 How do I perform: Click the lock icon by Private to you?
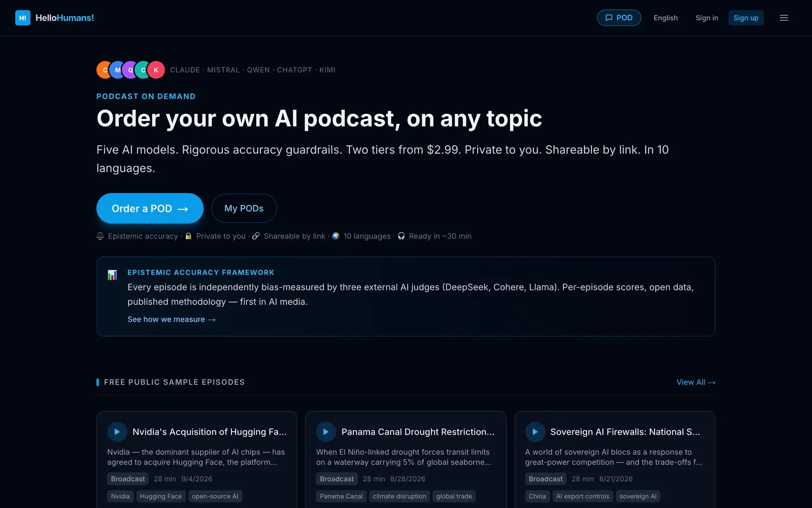click(188, 236)
